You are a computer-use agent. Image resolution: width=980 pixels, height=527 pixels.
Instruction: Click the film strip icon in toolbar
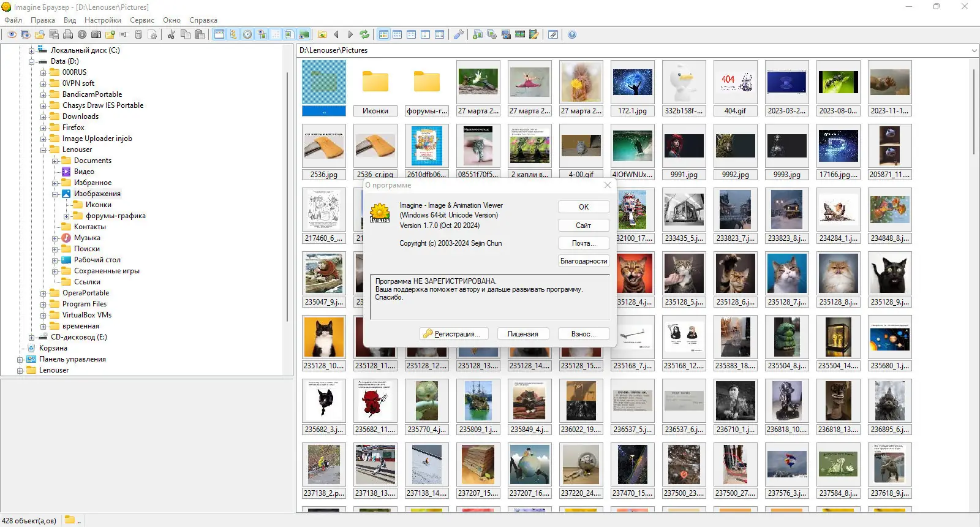coord(520,35)
